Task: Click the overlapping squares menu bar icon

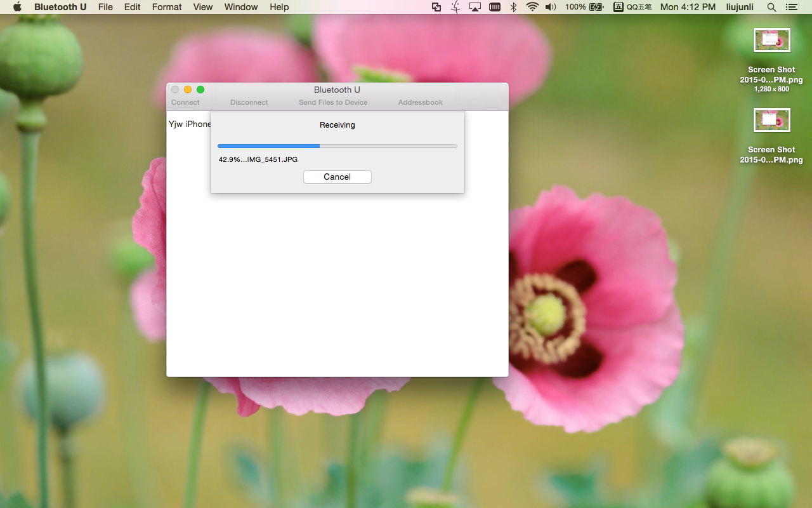Action: [x=436, y=7]
